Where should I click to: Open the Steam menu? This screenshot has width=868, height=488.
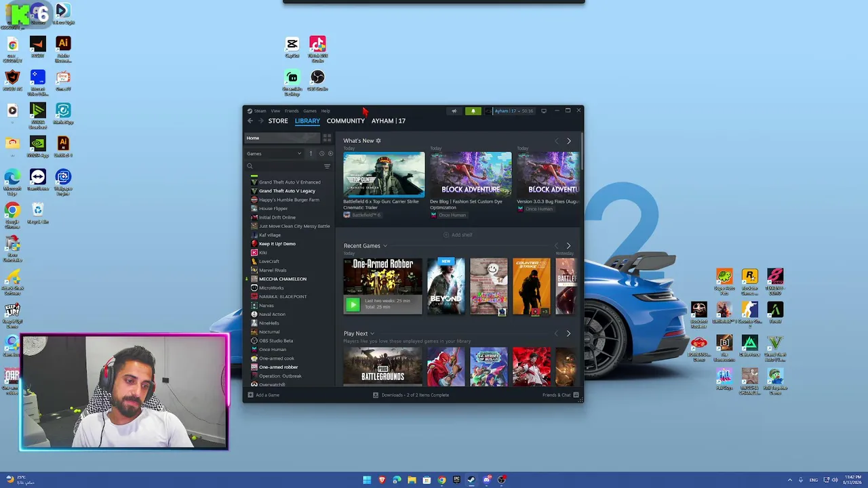coord(260,111)
